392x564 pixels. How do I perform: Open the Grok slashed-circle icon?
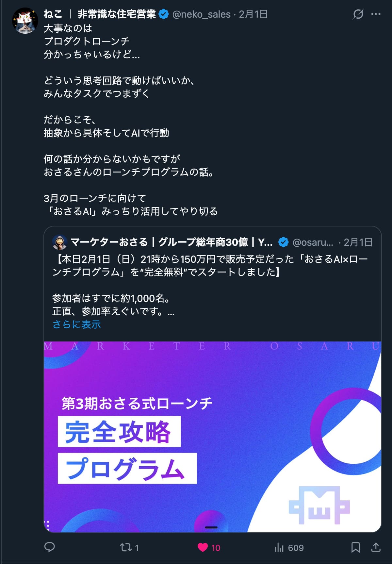(x=358, y=14)
